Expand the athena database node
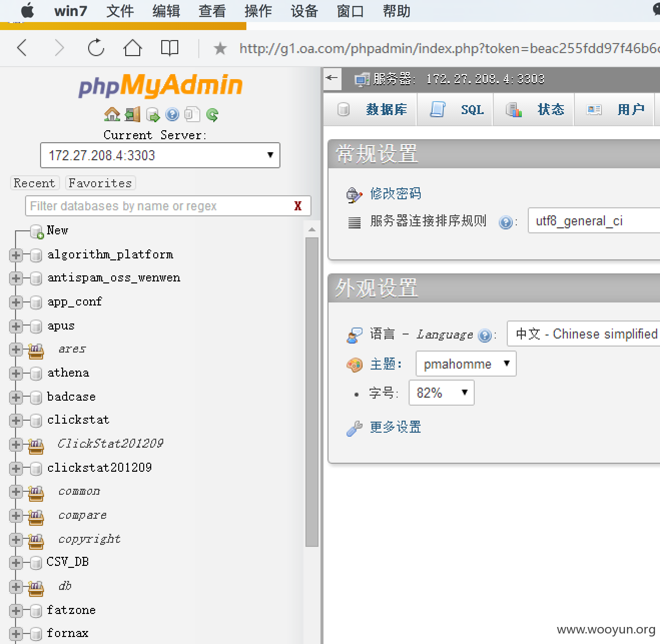 [16, 374]
